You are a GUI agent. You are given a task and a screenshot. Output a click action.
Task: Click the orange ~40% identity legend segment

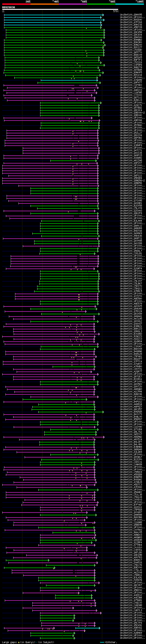point(45,4)
